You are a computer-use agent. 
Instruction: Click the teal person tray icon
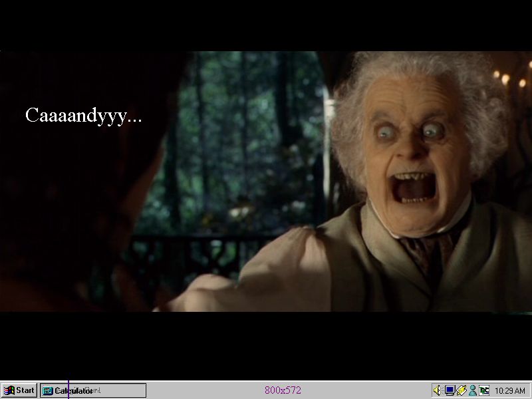coord(472,390)
